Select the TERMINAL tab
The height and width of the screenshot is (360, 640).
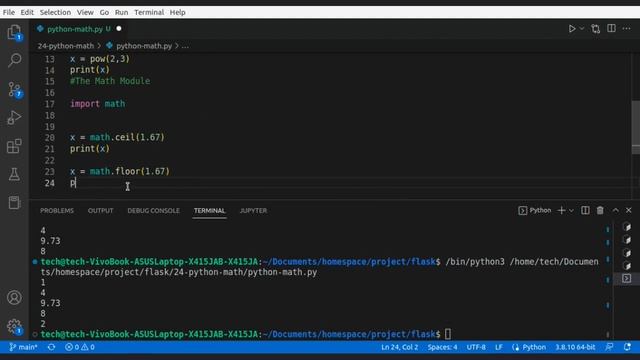click(x=209, y=211)
